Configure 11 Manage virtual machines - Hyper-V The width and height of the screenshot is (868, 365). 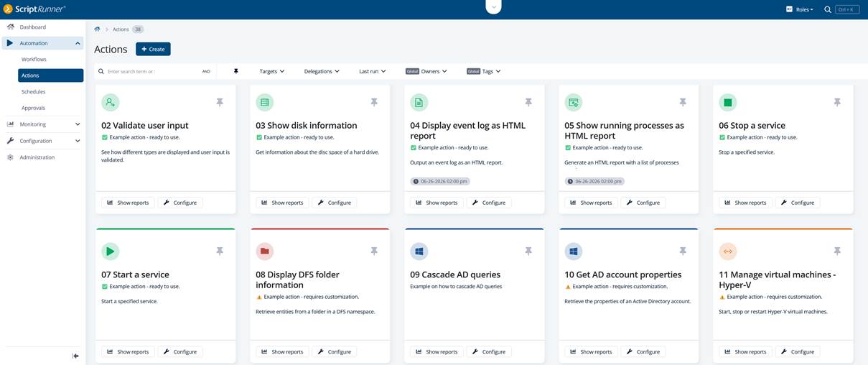(798, 352)
